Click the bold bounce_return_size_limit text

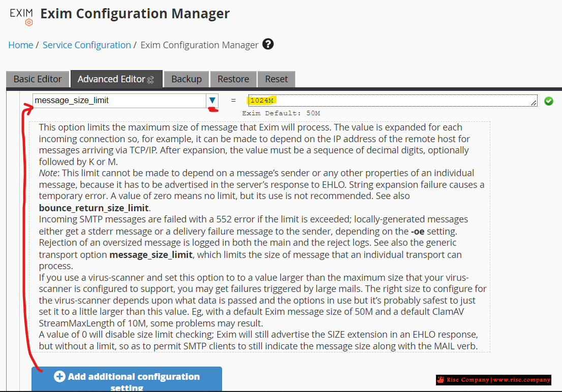(x=94, y=208)
